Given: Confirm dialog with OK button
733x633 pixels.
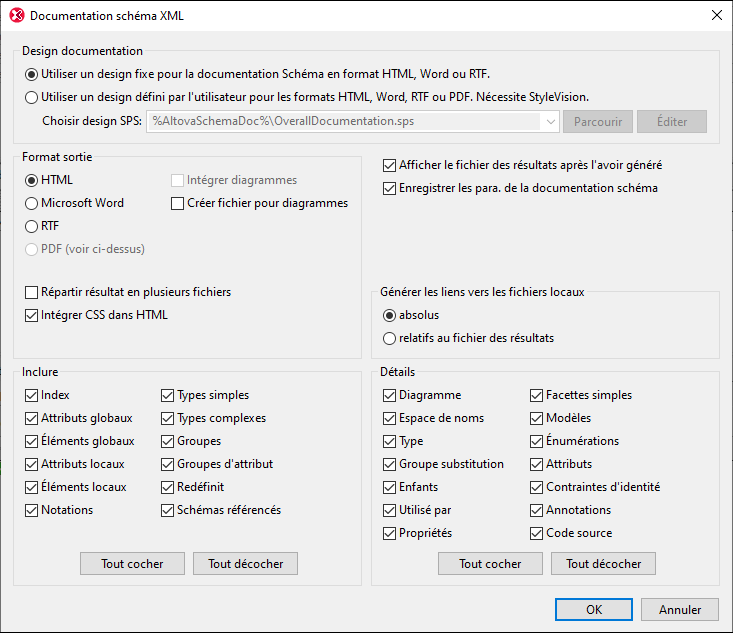Looking at the screenshot, I should 594,609.
